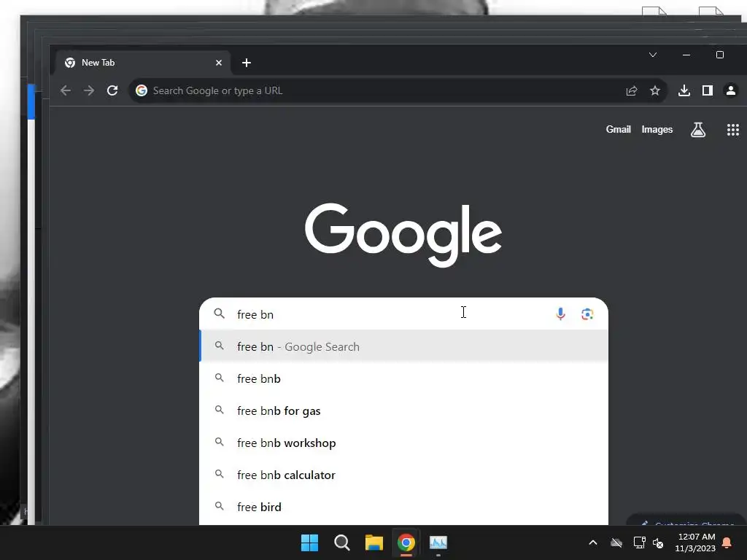Choose suggestion free bn - Google Search
Screen dimensions: 747x560
click(x=403, y=346)
